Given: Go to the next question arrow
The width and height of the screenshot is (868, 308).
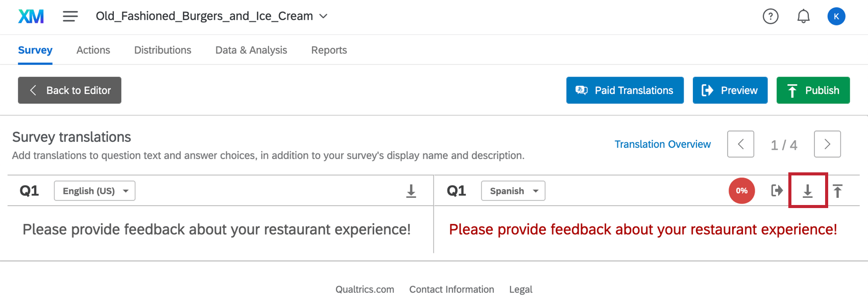Looking at the screenshot, I should coord(827,144).
